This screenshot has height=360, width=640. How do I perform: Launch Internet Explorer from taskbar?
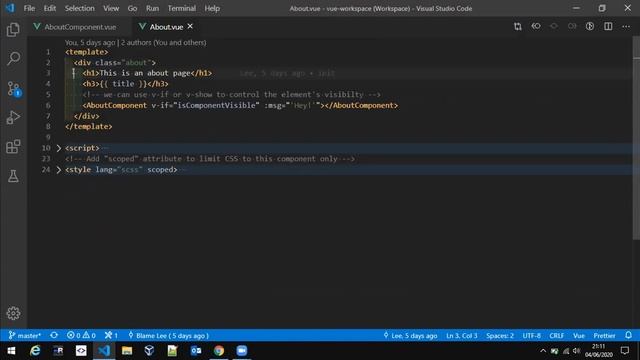[36, 351]
